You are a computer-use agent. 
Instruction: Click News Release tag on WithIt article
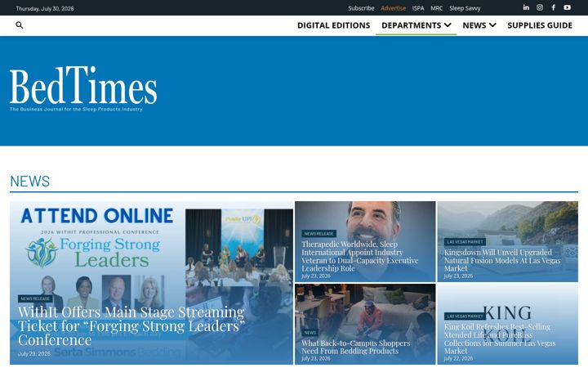pyautogui.click(x=35, y=298)
